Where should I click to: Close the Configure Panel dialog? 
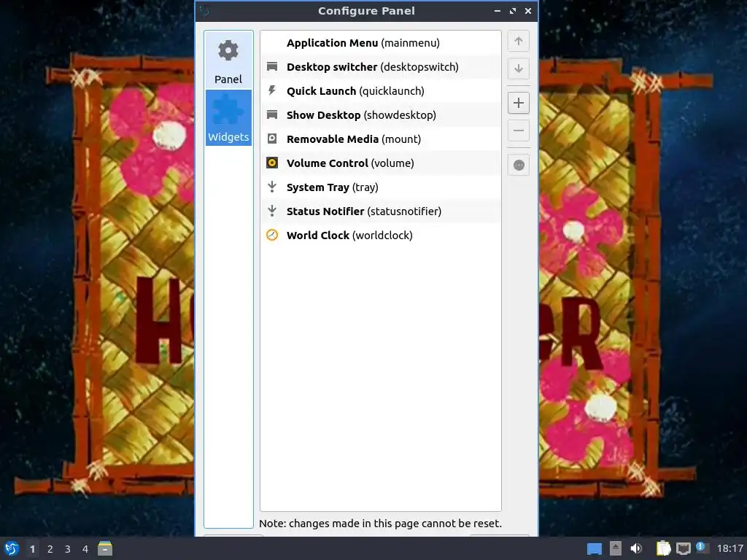pos(528,10)
